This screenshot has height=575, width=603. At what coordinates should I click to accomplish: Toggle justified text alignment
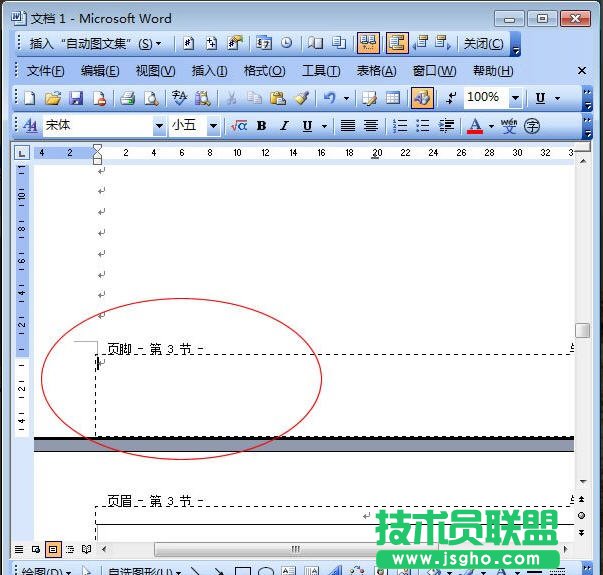348,125
